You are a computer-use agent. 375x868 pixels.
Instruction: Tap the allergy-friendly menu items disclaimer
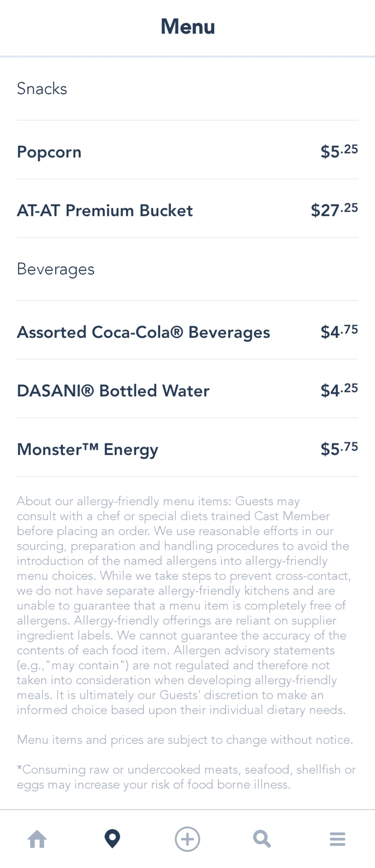tap(184, 606)
